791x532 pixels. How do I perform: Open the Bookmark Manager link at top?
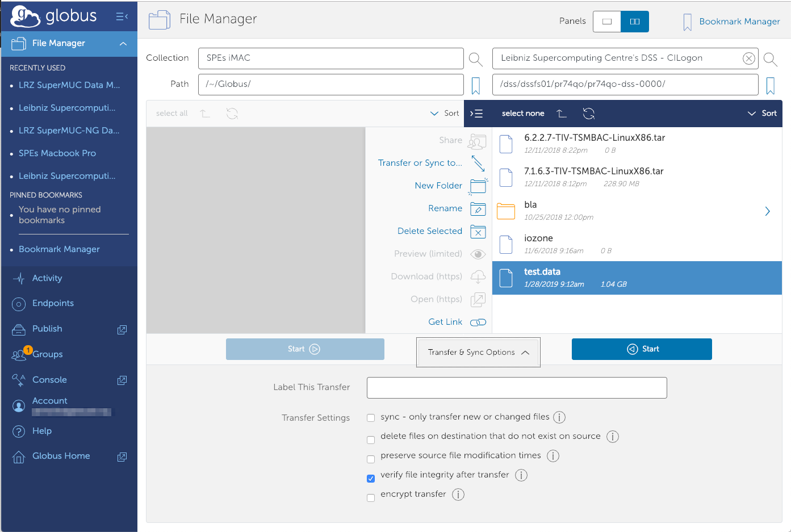click(739, 22)
